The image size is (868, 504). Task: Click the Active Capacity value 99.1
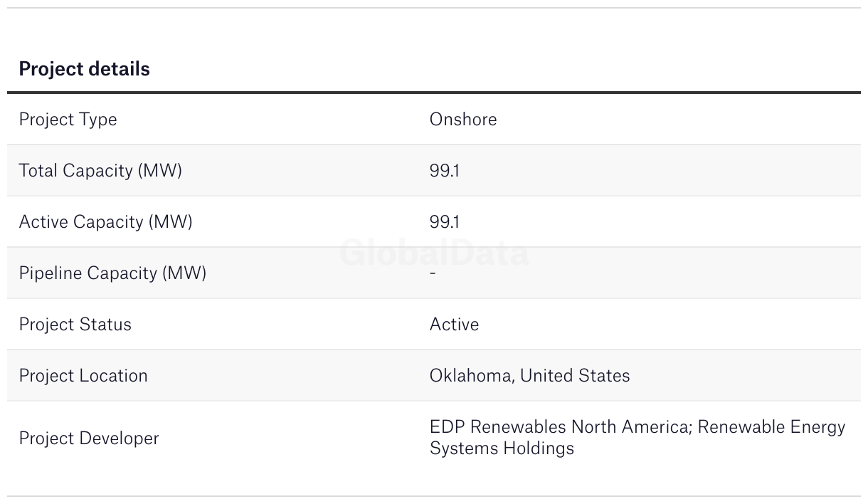click(x=444, y=222)
